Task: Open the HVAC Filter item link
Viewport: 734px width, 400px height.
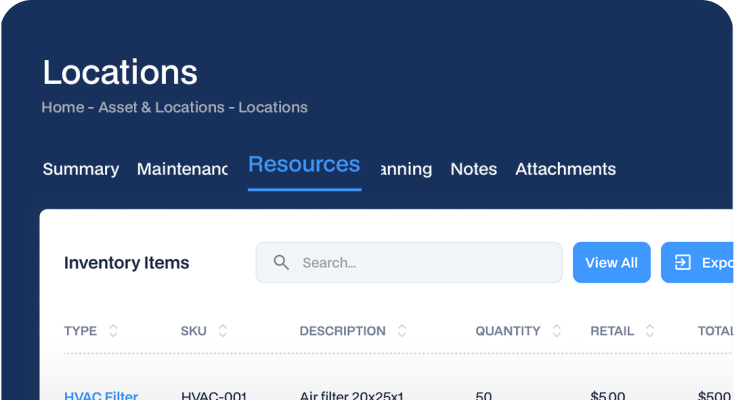Action: tap(101, 396)
